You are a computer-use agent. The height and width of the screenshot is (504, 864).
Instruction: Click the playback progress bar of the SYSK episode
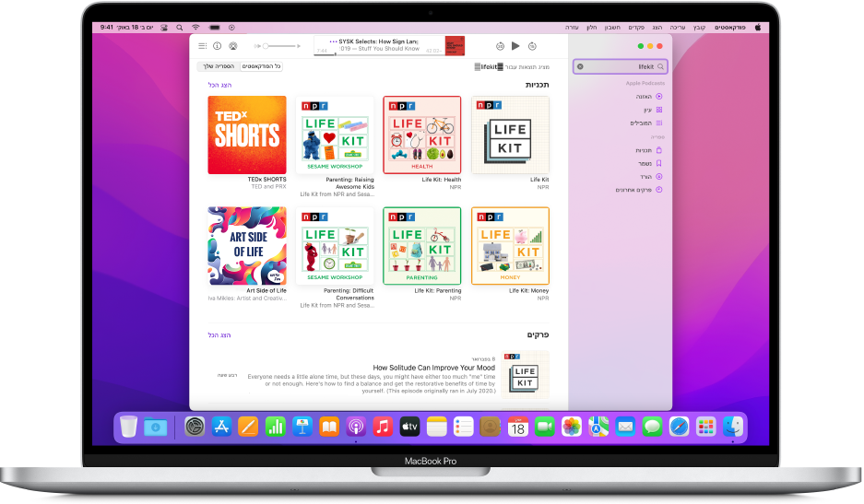click(379, 54)
